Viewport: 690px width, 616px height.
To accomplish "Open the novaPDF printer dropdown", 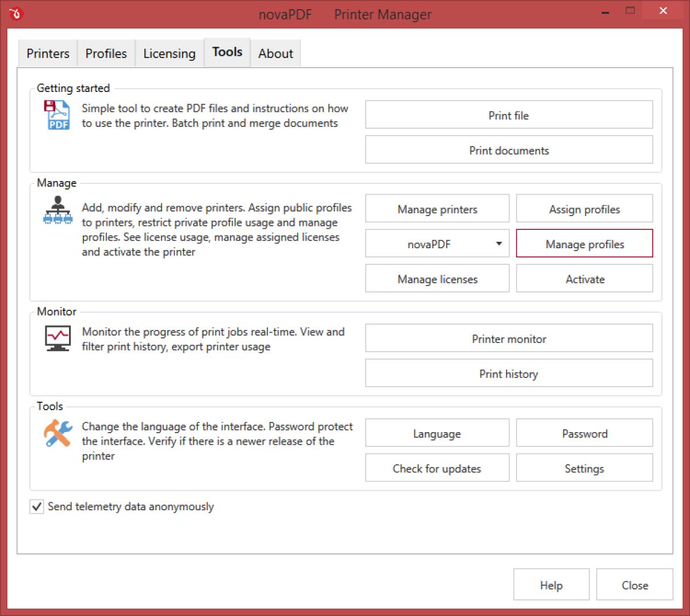I will tap(499, 243).
